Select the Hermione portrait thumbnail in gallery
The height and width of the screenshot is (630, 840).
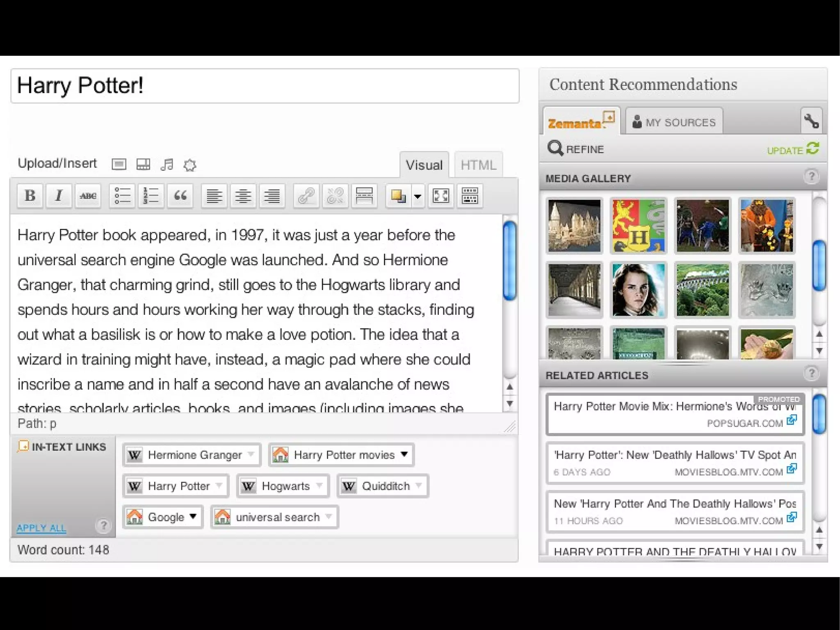(638, 290)
